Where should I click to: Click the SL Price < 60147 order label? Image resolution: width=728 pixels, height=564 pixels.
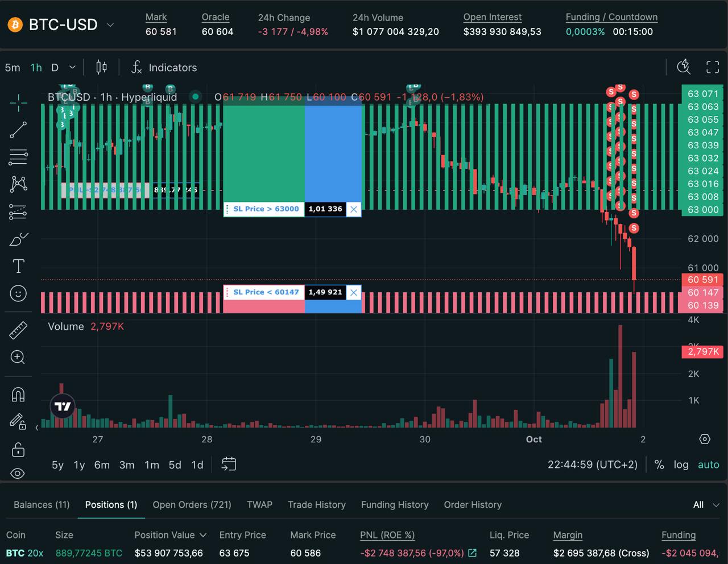click(266, 292)
